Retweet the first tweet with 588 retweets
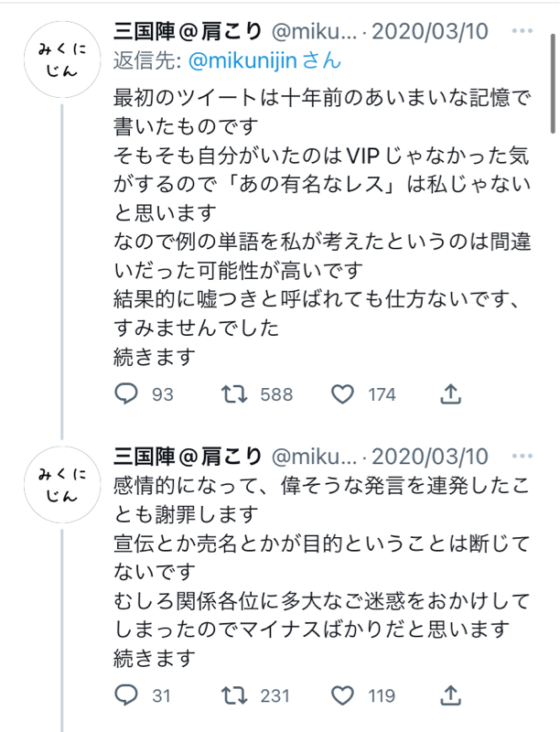This screenshot has width=560, height=732. click(x=234, y=394)
